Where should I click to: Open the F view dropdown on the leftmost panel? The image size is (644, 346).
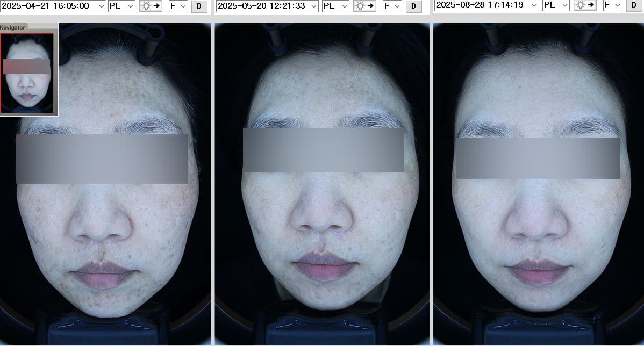[x=177, y=6]
